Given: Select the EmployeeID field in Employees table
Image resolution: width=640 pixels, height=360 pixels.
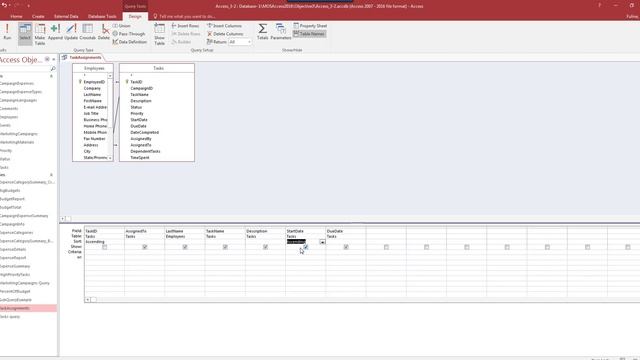Looking at the screenshot, I should tap(94, 82).
